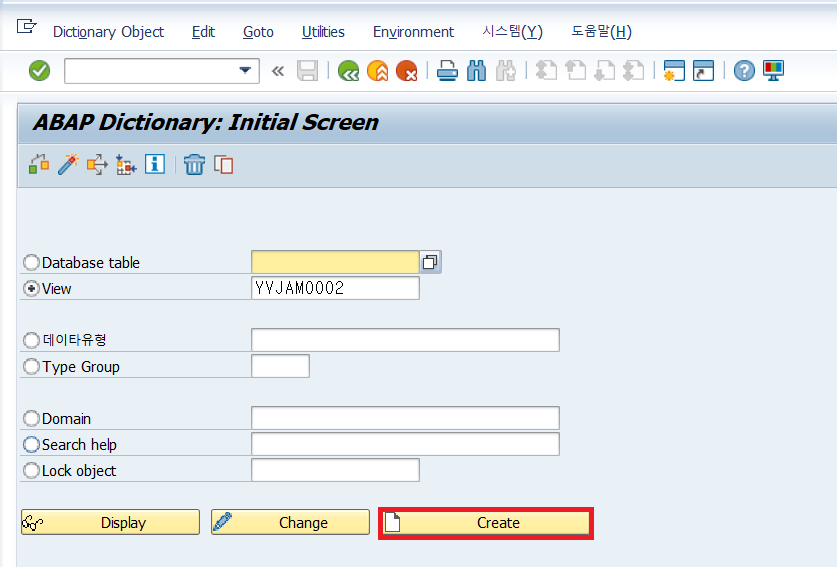837x567 pixels.
Task: Select the 데이타유형 radio button
Action: pos(31,340)
